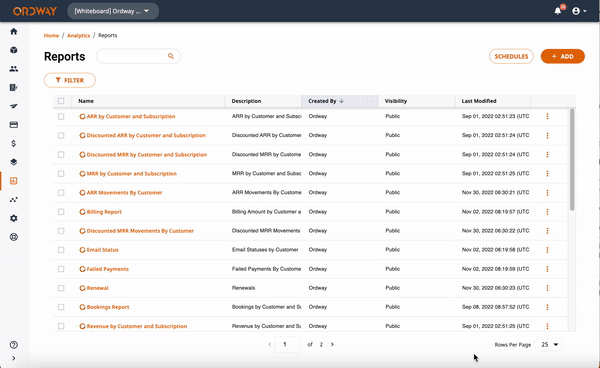The width and height of the screenshot is (600, 368).
Task: Open the Products cube icon in sidebar
Action: [x=14, y=50]
